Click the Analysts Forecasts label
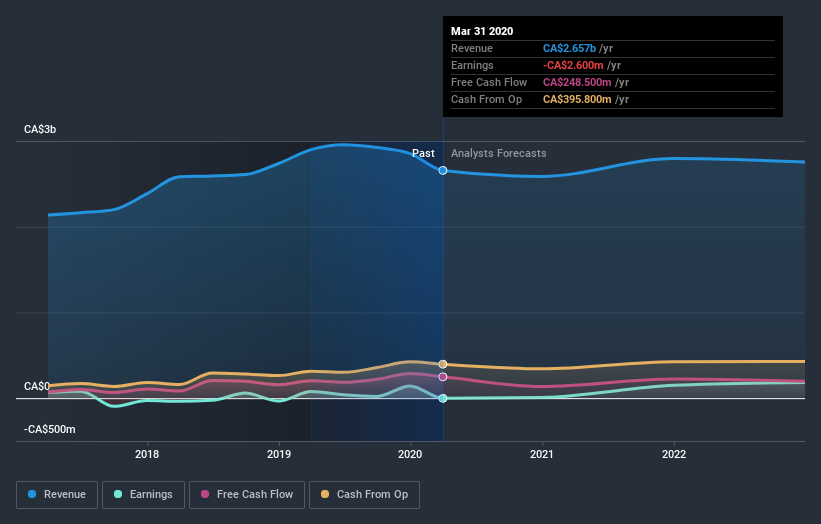This screenshot has width=821, height=524. [498, 153]
